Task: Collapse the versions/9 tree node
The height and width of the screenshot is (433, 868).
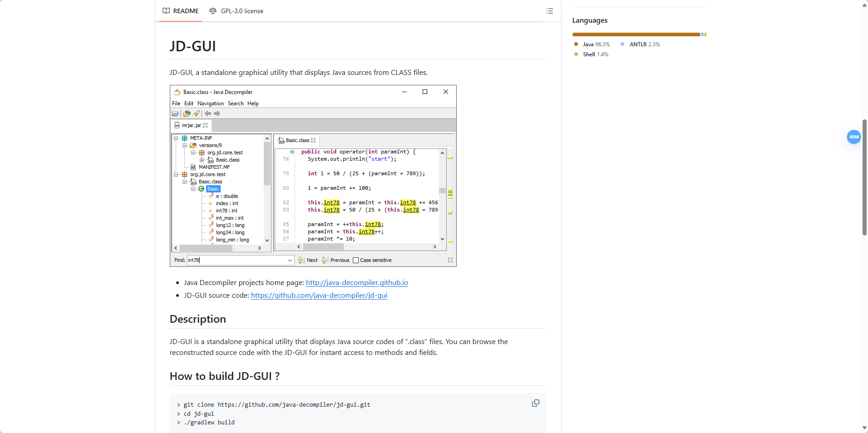Action: 185,145
